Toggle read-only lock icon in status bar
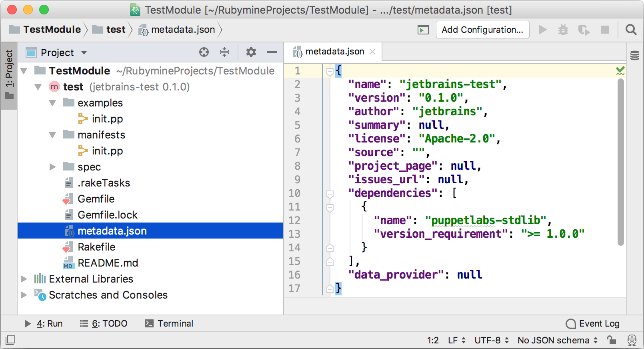 [612, 340]
